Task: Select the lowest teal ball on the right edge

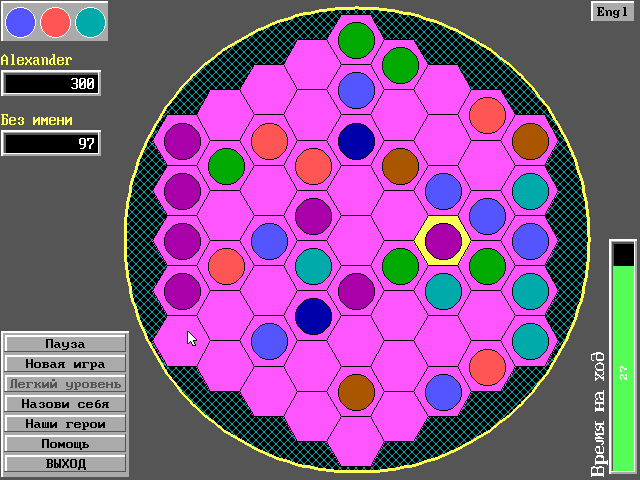Action: pos(530,342)
